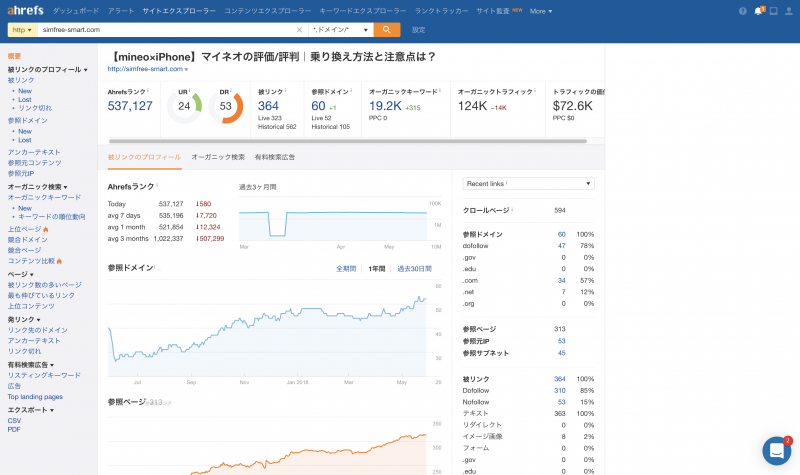
Task: Open the *.ドメイン/* mode dropdown
Action: coord(340,30)
